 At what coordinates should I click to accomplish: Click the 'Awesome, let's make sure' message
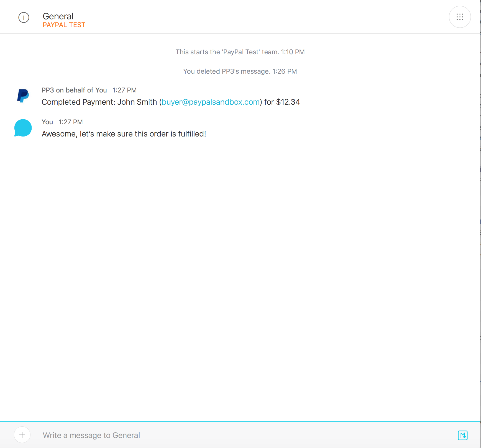click(124, 134)
